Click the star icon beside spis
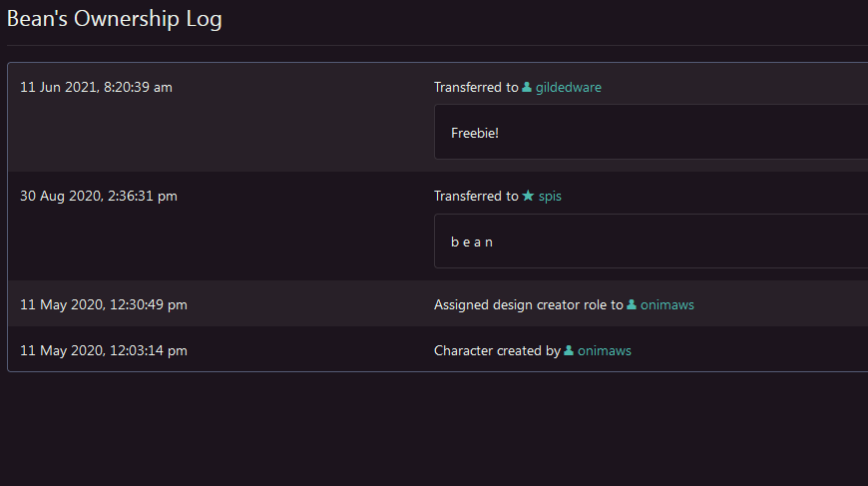 pos(528,197)
